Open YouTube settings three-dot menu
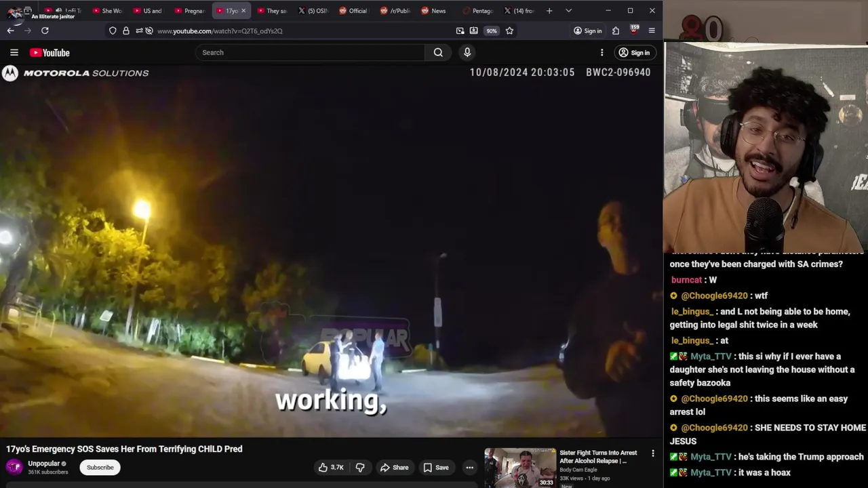 tap(601, 52)
